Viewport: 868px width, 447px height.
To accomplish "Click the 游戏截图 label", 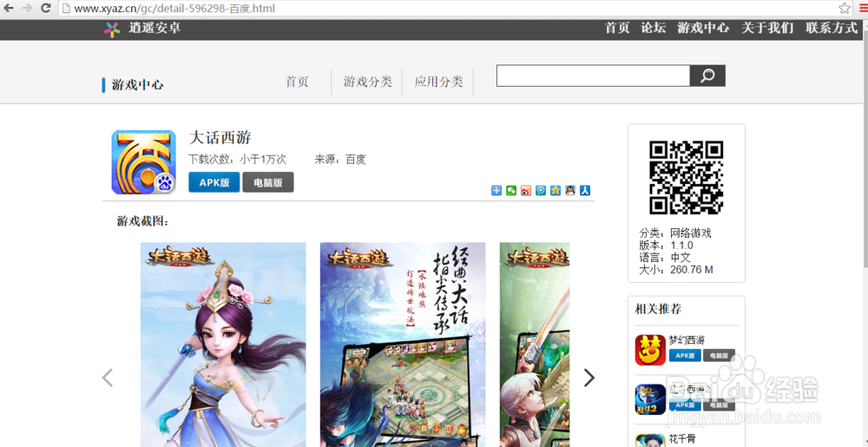I will point(142,221).
